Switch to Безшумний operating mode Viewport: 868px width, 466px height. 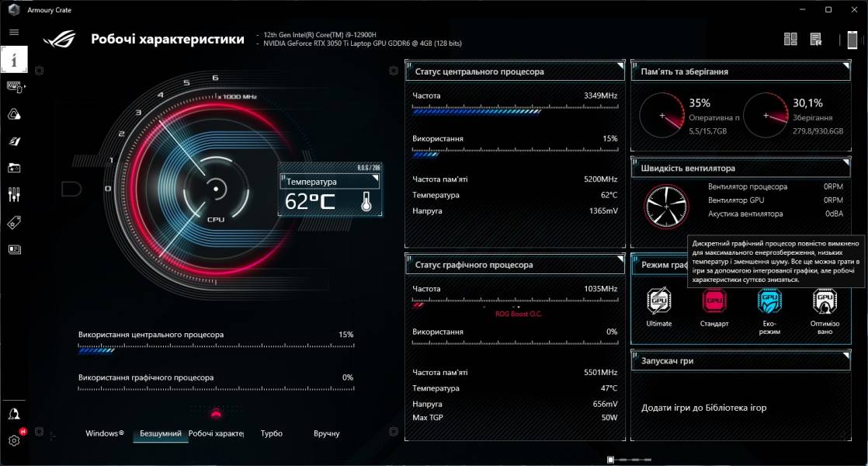point(161,433)
